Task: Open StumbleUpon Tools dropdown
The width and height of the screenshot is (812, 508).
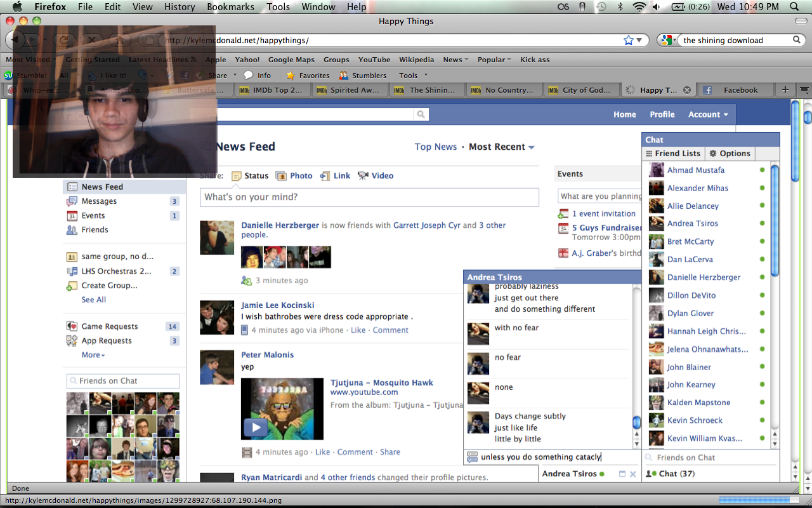Action: point(413,75)
